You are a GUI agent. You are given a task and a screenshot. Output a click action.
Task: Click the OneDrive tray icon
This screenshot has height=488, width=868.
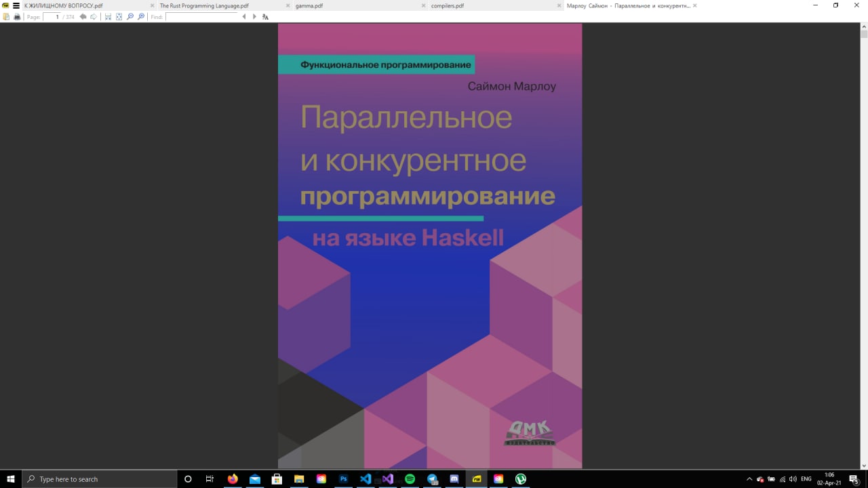pos(760,479)
